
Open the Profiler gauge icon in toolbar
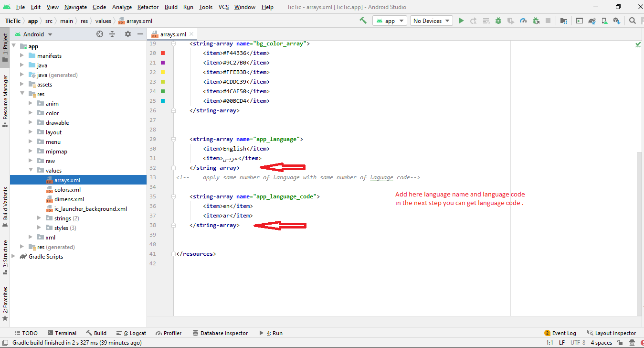pyautogui.click(x=523, y=21)
